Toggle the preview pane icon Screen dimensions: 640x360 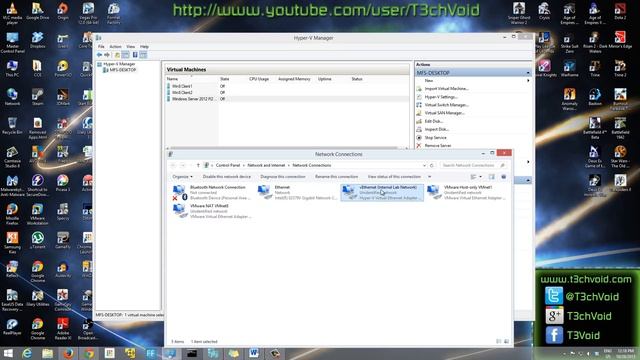[492, 177]
